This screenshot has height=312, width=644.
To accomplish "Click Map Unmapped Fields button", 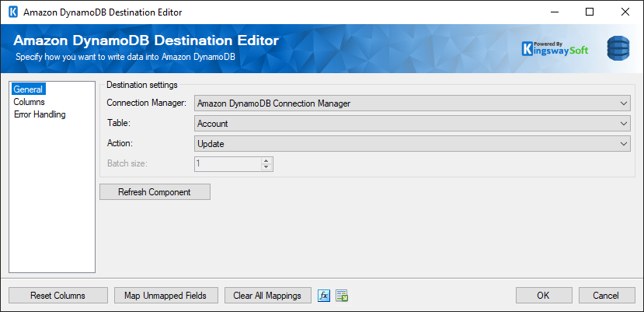I will pos(166,296).
